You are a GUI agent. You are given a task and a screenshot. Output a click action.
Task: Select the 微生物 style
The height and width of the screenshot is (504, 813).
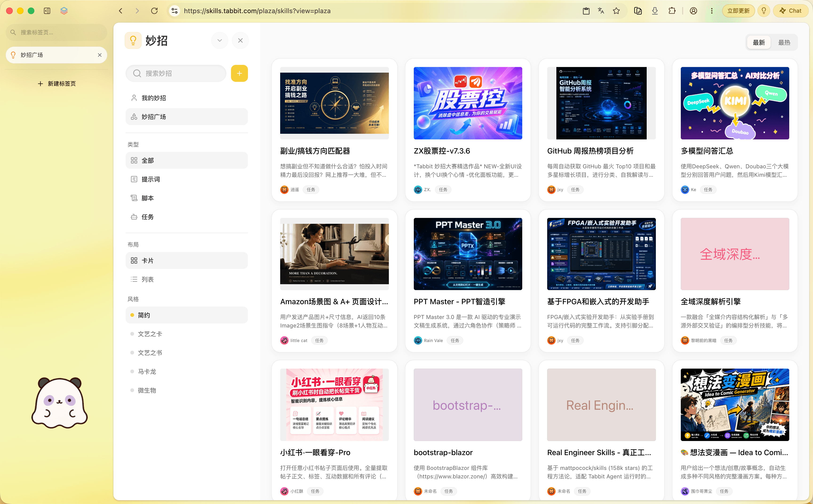[x=186, y=390]
